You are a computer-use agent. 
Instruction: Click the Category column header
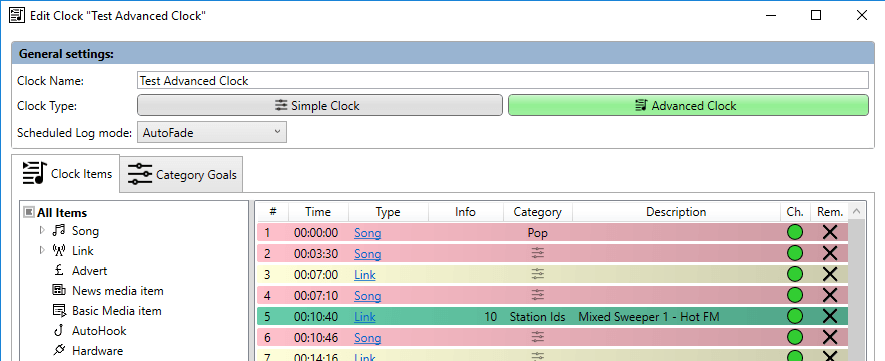[537, 212]
